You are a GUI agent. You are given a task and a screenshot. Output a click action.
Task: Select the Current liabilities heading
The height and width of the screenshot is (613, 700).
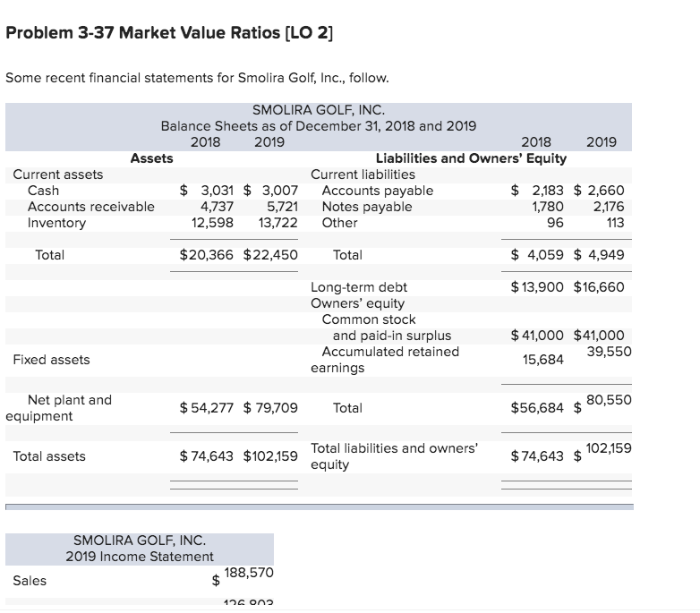tap(363, 175)
